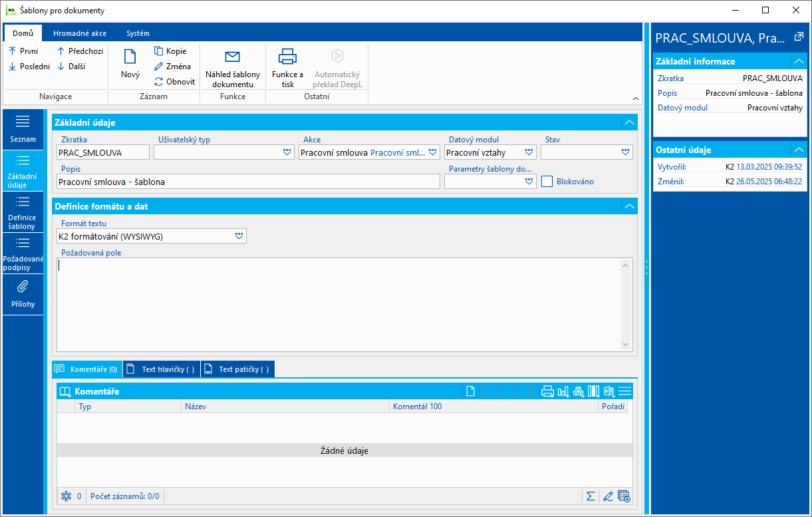The image size is (812, 517).
Task: Open Přílohy attachments in the sidebar
Action: (x=23, y=294)
